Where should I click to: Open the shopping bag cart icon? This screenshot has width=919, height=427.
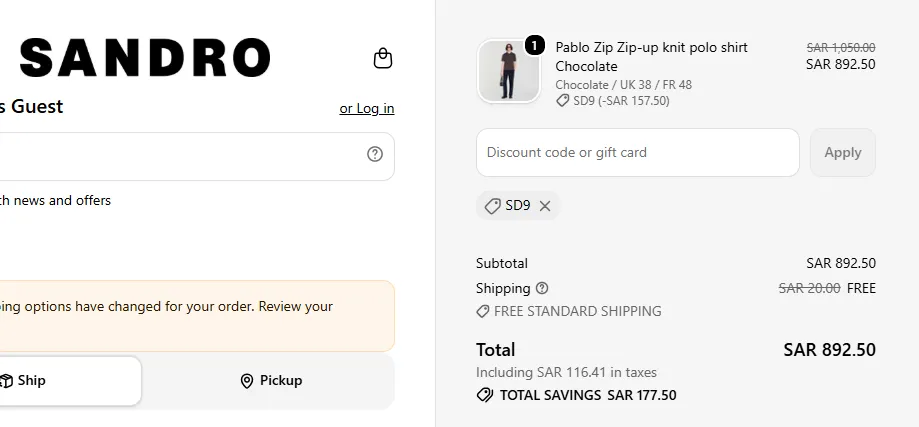point(383,58)
